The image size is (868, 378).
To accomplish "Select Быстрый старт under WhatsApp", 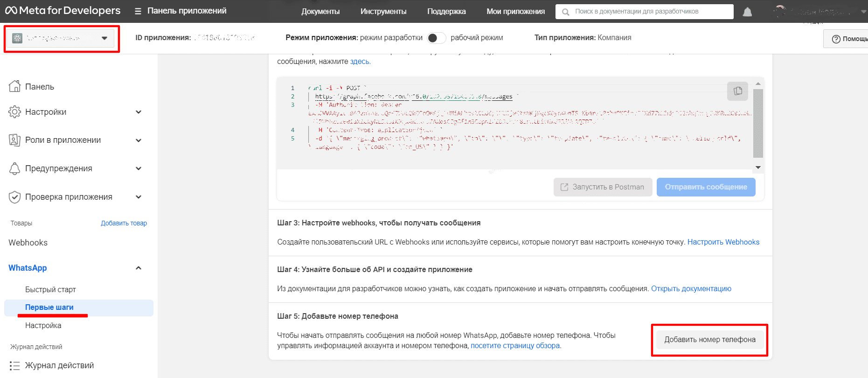I will (x=50, y=289).
